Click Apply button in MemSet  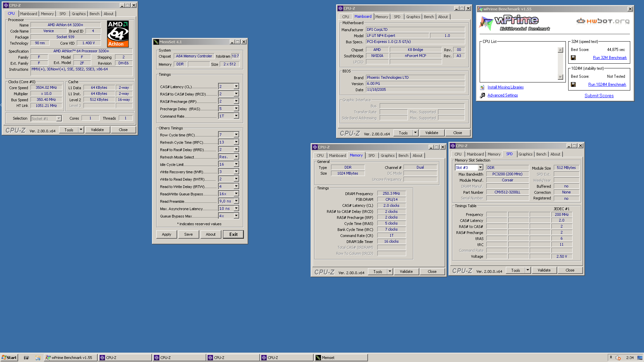click(166, 234)
